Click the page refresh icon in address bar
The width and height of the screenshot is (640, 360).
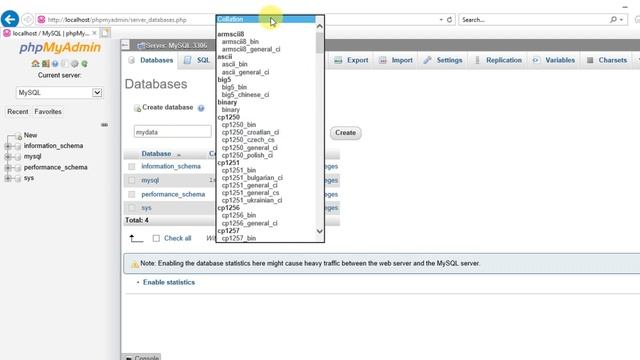click(x=449, y=20)
